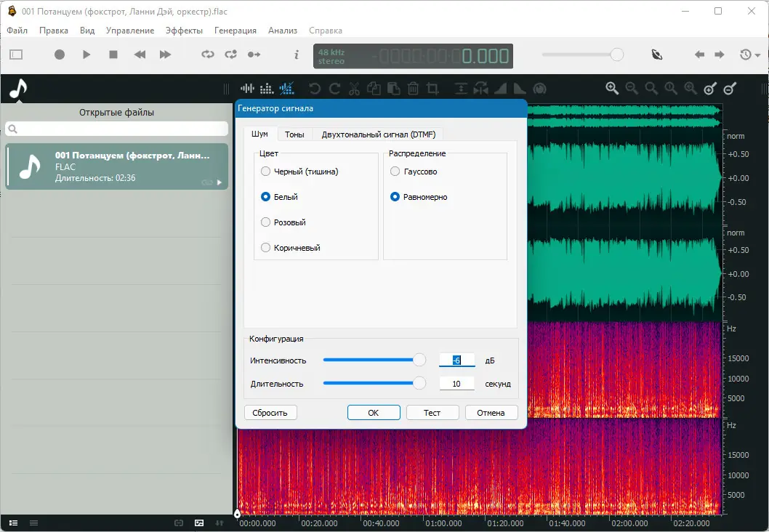Toggle the sidebar panel icon
Screen dimensions: 769x532
pyautogui.click(x=16, y=55)
